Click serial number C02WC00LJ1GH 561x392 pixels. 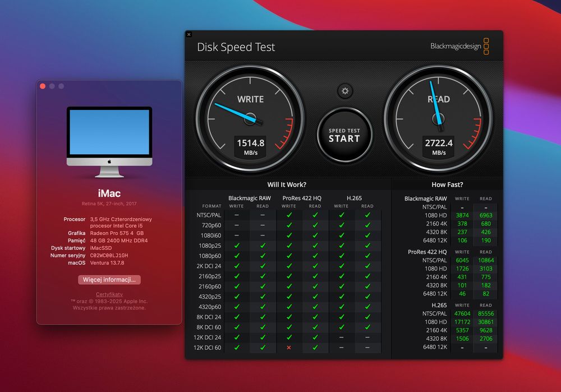(109, 255)
